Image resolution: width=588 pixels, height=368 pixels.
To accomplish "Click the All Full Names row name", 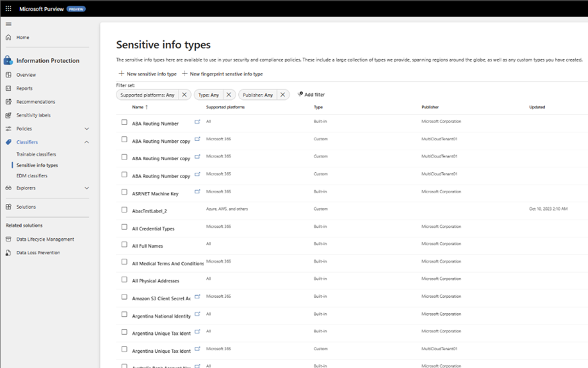I will click(147, 246).
